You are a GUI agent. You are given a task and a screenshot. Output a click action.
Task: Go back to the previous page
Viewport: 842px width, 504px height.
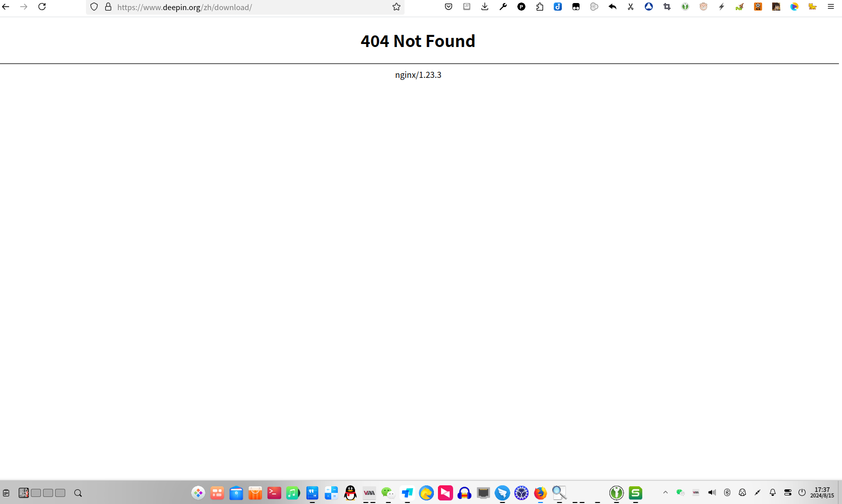pos(6,7)
